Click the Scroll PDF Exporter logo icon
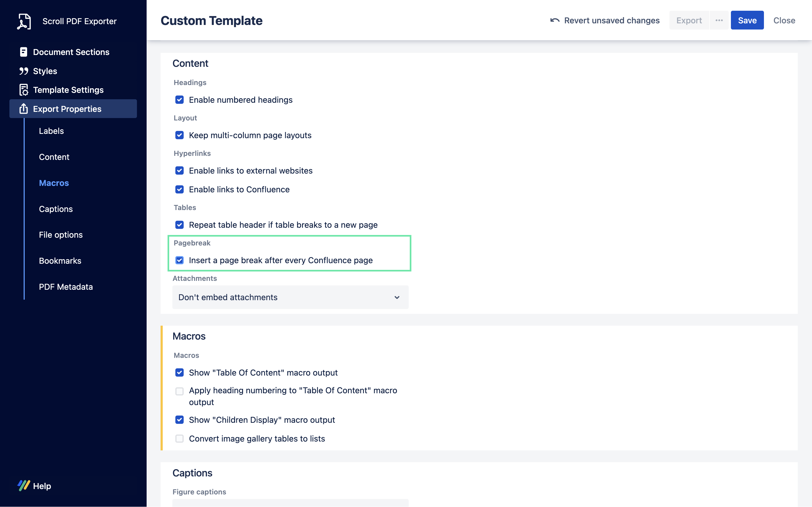Screen dimensions: 812x507 pyautogui.click(x=24, y=21)
